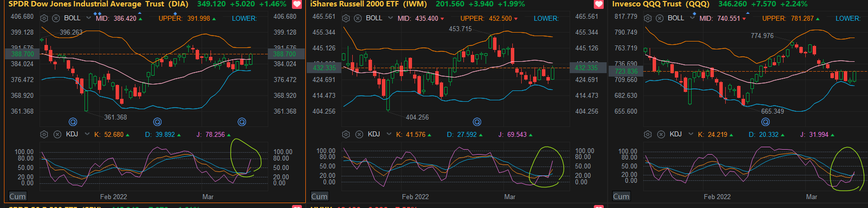Click QQQ last price 346.260
868x208 pixels.
[x=733, y=4]
